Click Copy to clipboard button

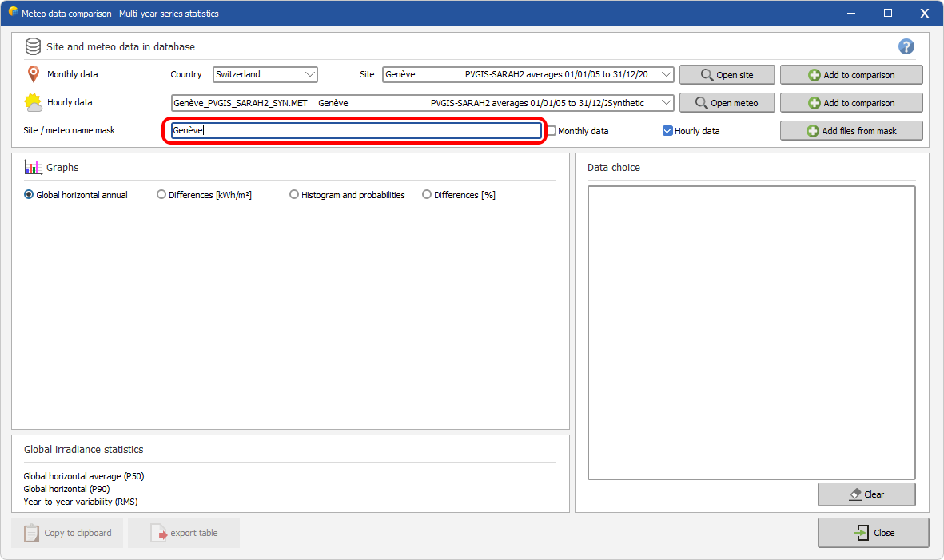pyautogui.click(x=67, y=533)
